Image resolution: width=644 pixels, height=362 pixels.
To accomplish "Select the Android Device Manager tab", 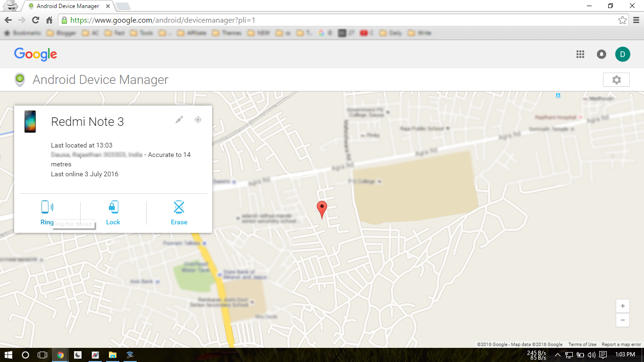I will (x=68, y=6).
